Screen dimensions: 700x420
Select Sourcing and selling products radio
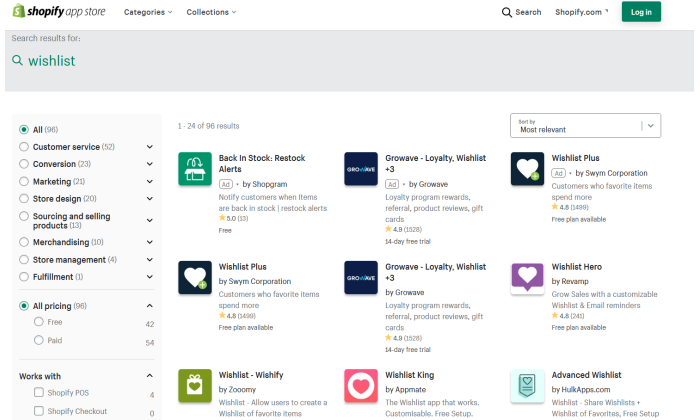[24, 216]
